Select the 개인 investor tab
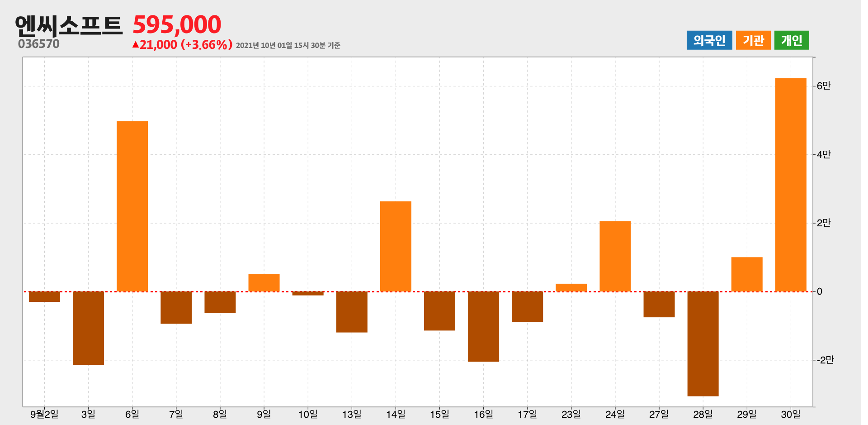The image size is (868, 425). click(792, 40)
